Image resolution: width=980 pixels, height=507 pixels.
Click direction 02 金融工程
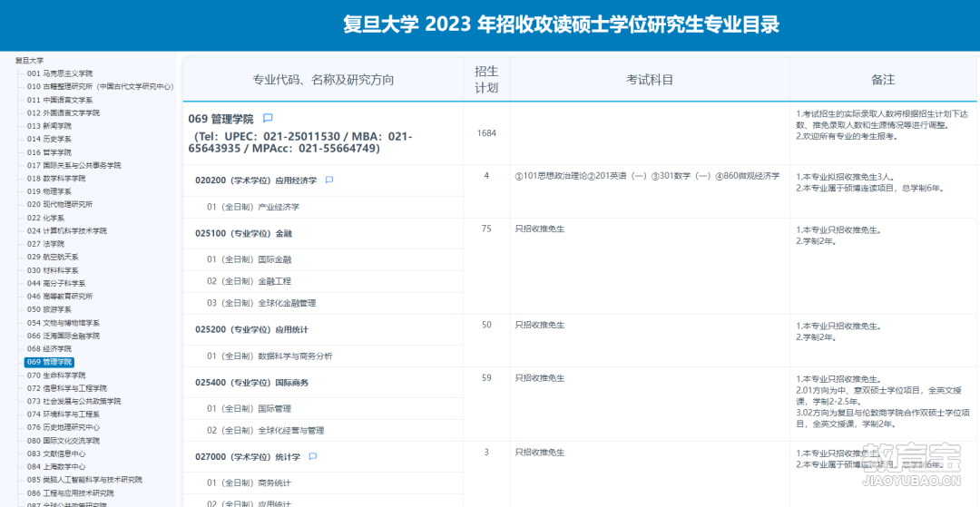249,281
